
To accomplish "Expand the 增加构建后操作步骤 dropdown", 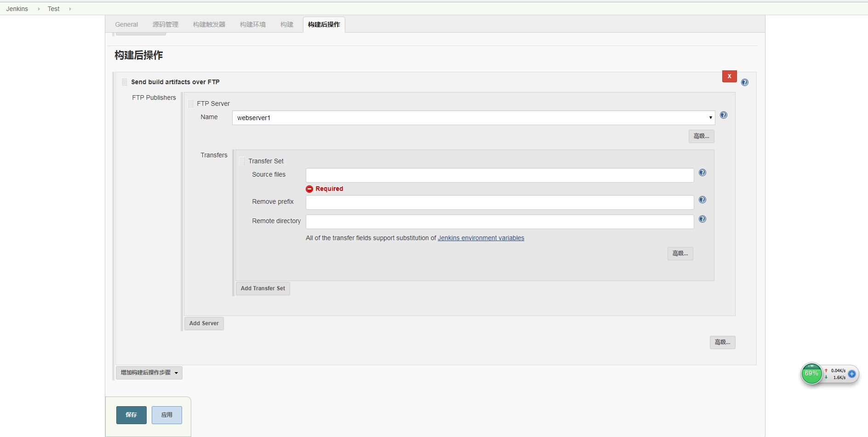I will point(149,373).
